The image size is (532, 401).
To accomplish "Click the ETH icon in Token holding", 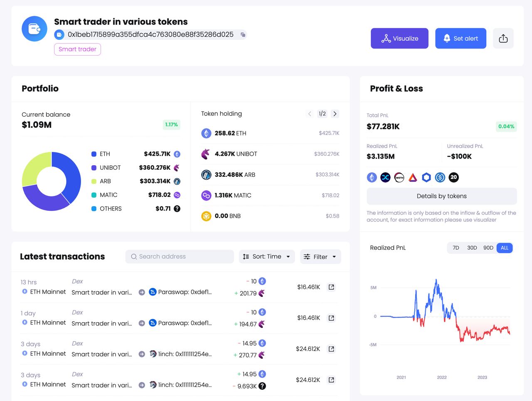I will tap(206, 133).
